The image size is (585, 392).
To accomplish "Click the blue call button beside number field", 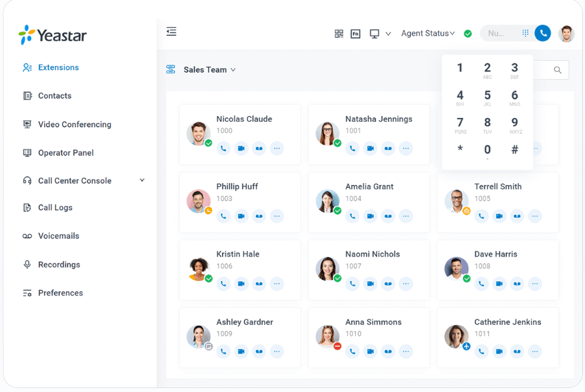I will pos(542,33).
